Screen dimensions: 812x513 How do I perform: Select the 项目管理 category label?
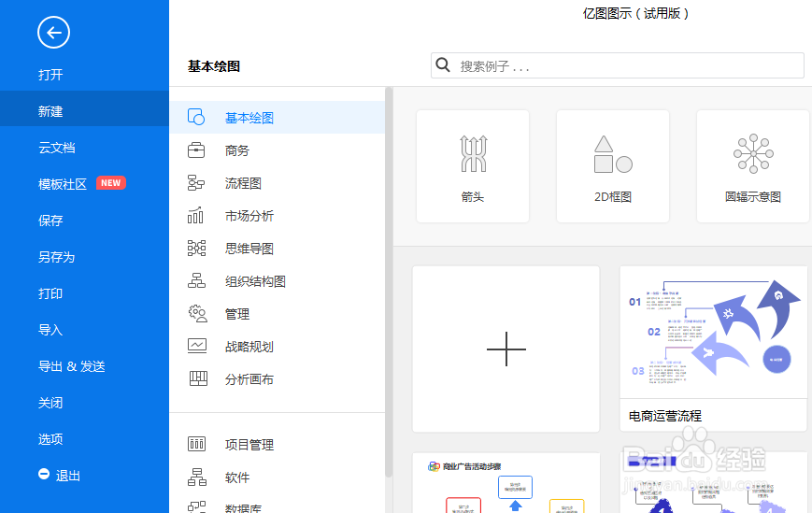point(249,445)
